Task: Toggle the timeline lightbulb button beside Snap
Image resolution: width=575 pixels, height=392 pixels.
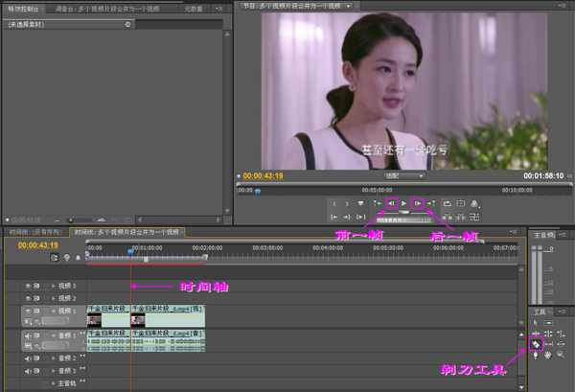Action: tap(67, 258)
